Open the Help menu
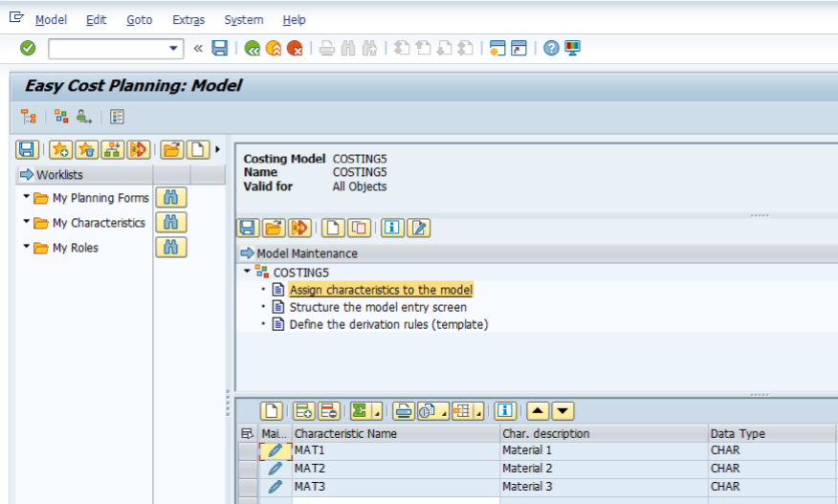The width and height of the screenshot is (838, 504). tap(294, 20)
